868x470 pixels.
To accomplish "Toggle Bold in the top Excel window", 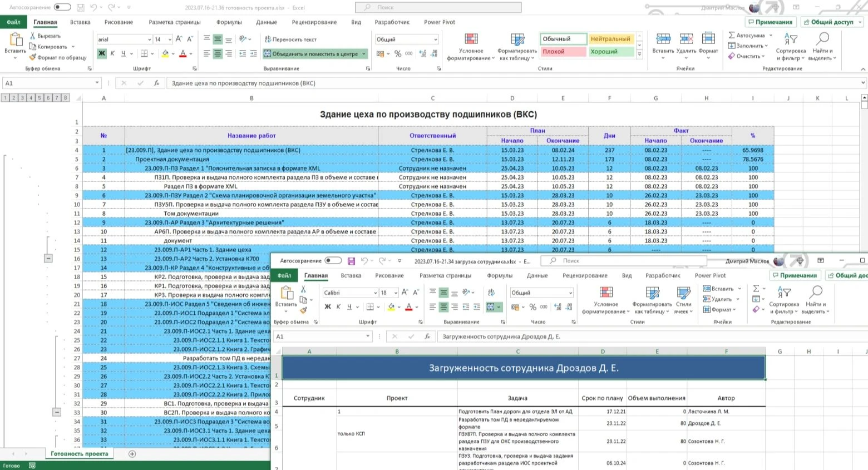I will pyautogui.click(x=102, y=53).
